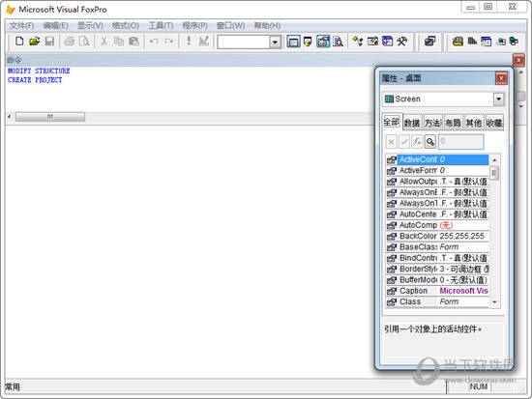The image size is (532, 399).
Task: Click the Document View magnifier icon
Action: pos(338,42)
